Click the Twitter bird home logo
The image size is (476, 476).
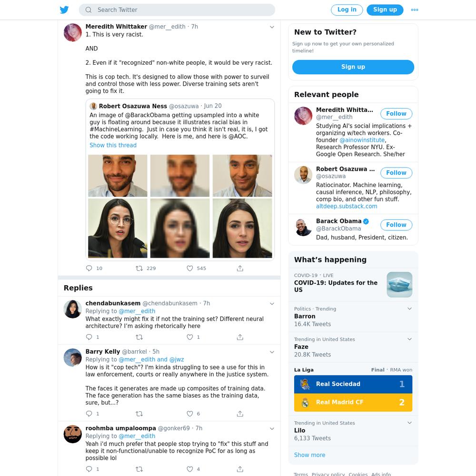pos(64,10)
